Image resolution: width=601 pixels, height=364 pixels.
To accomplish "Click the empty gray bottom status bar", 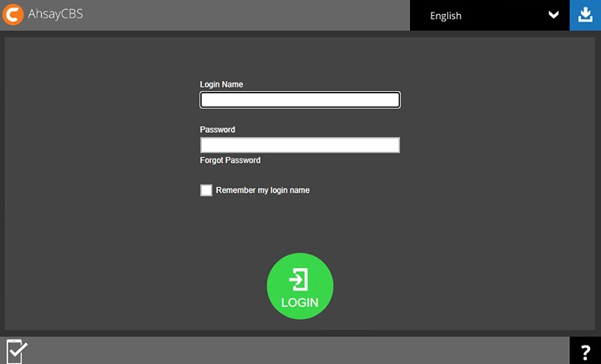I will click(x=292, y=351).
